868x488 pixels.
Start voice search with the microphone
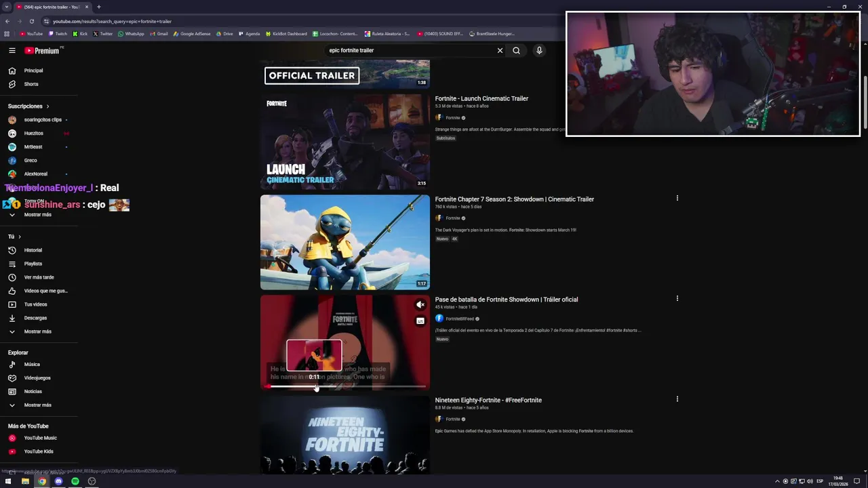click(x=539, y=50)
